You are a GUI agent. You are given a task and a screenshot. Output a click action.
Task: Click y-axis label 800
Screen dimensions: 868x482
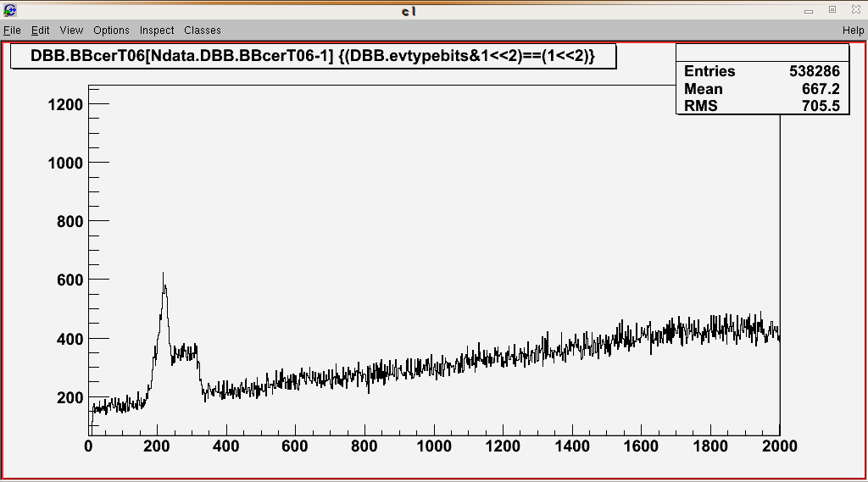coord(70,221)
